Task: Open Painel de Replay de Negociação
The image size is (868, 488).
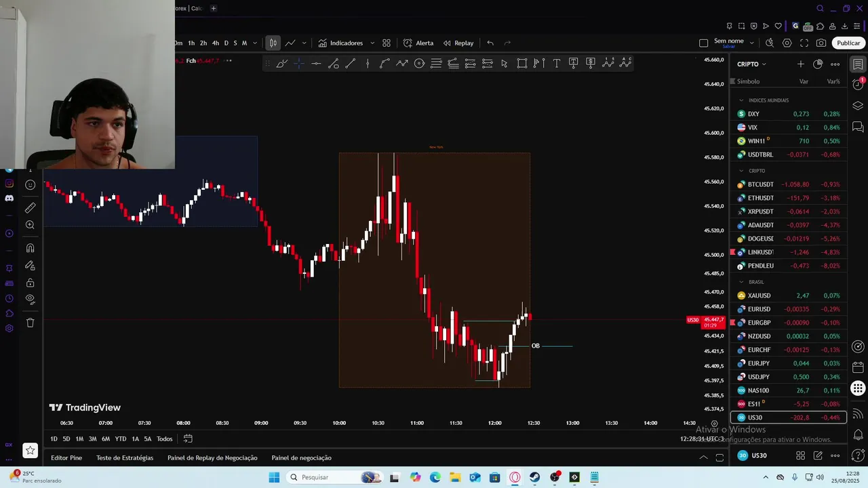Action: [212, 457]
